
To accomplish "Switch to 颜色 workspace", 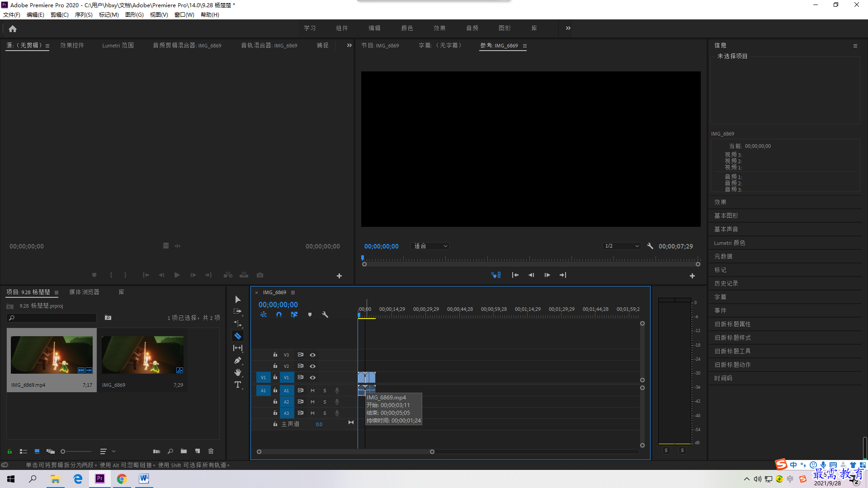I will (x=407, y=28).
